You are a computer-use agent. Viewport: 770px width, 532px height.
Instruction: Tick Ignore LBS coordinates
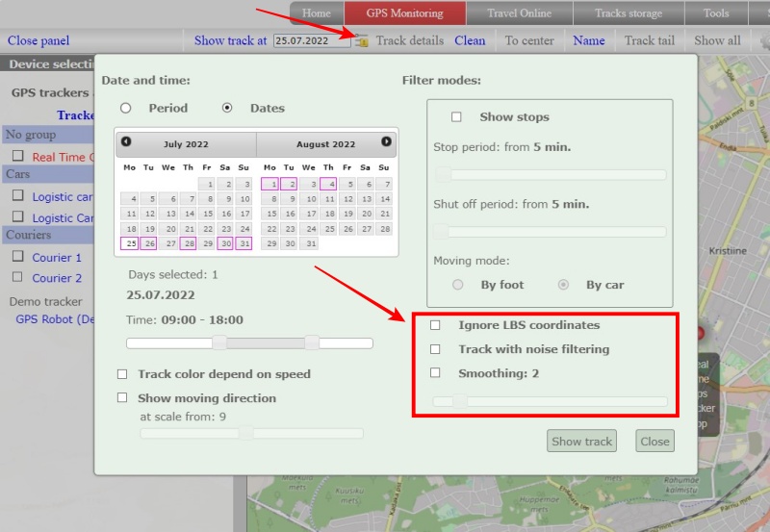[x=436, y=325]
